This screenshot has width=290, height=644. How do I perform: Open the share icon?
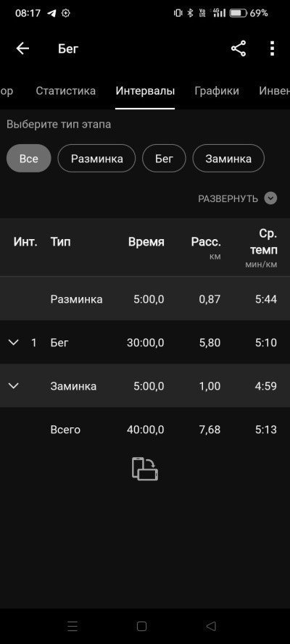pyautogui.click(x=239, y=49)
